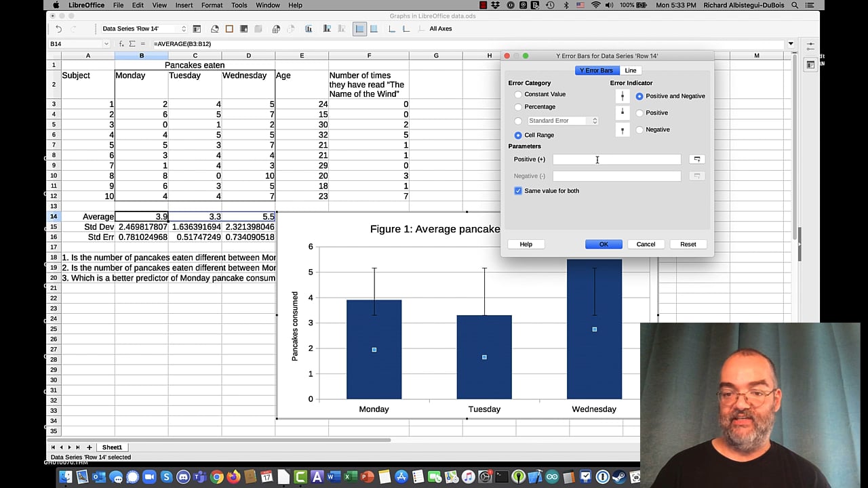Expand the Name Box dropdown arrow
The width and height of the screenshot is (868, 488).
tap(106, 44)
